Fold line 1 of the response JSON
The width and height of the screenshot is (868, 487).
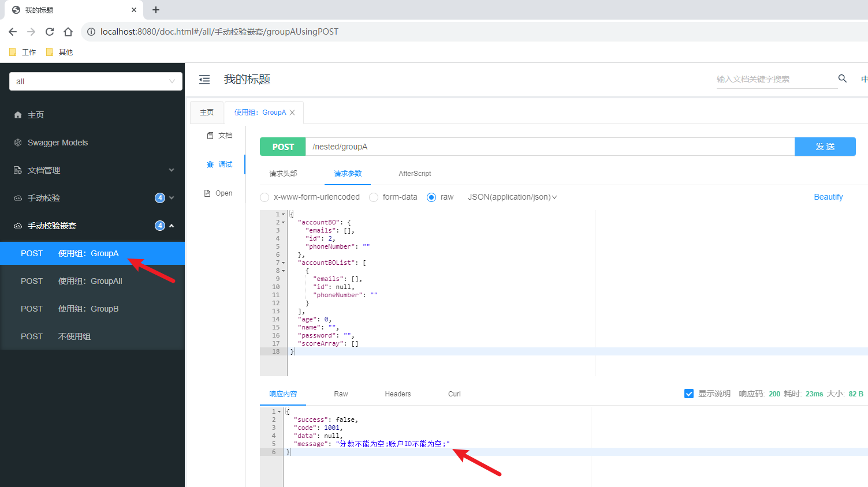click(x=280, y=411)
